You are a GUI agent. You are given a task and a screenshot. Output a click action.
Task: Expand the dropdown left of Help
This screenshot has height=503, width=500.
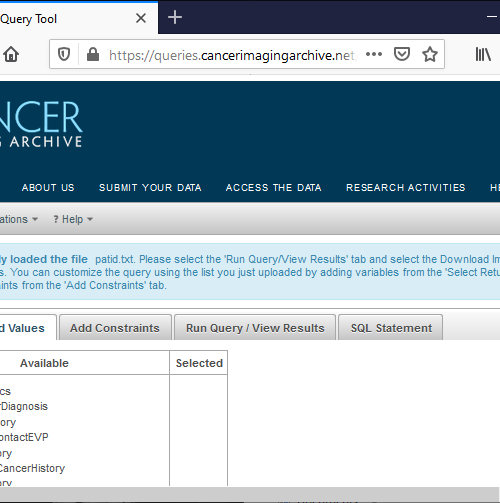19,219
